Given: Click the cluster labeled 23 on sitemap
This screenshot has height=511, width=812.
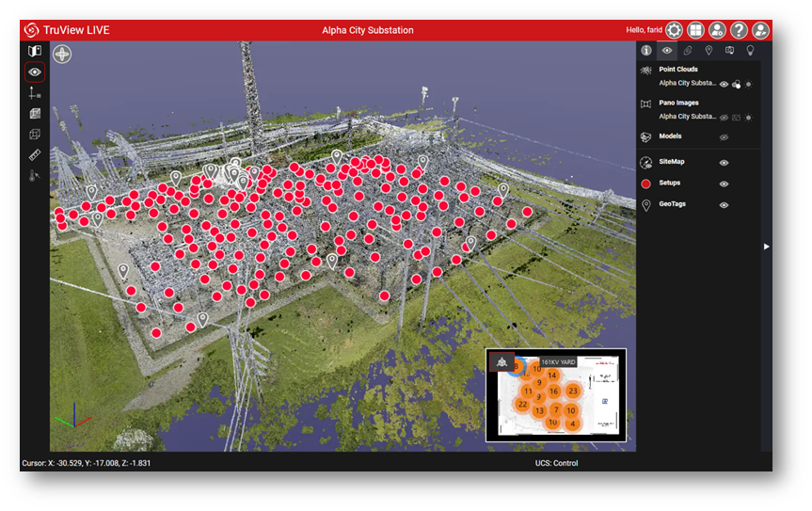Looking at the screenshot, I should coord(572,391).
